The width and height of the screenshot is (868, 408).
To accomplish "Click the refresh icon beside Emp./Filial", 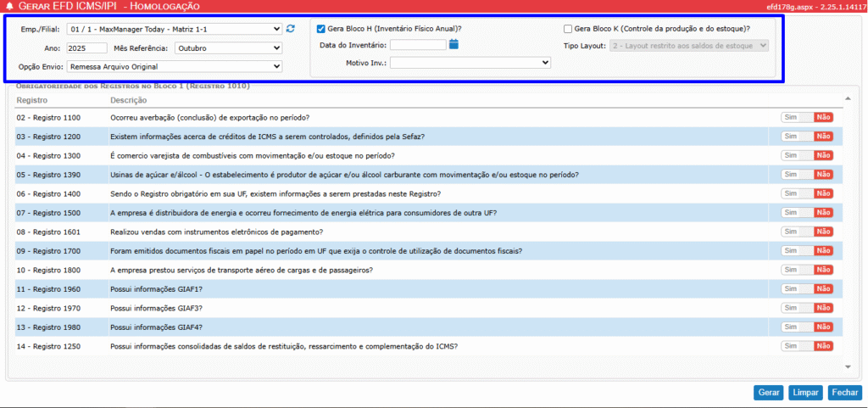I will pos(291,29).
